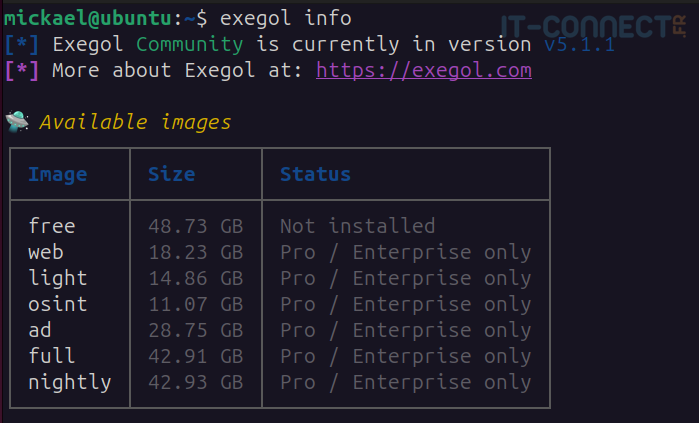Click the Status column header
Screen dimensions: 699x423
315,175
